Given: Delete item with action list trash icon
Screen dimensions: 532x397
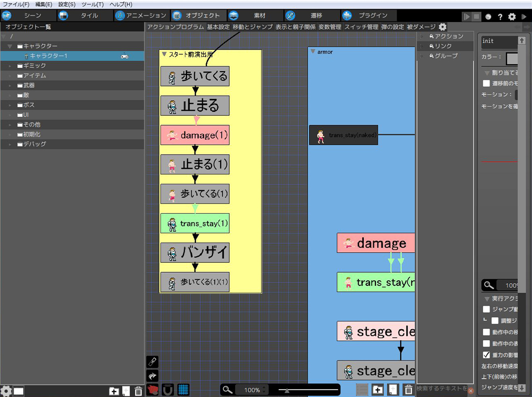Looking at the screenshot, I should pyautogui.click(x=409, y=390).
